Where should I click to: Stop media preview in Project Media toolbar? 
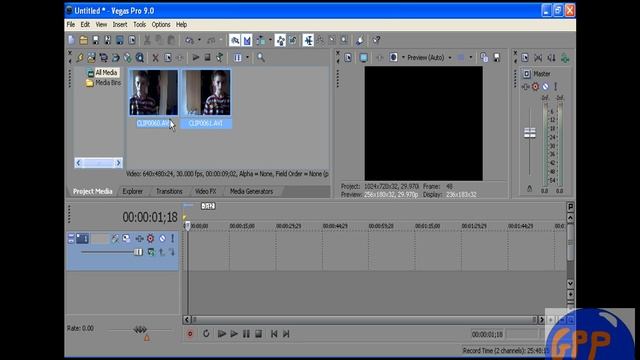click(x=207, y=58)
